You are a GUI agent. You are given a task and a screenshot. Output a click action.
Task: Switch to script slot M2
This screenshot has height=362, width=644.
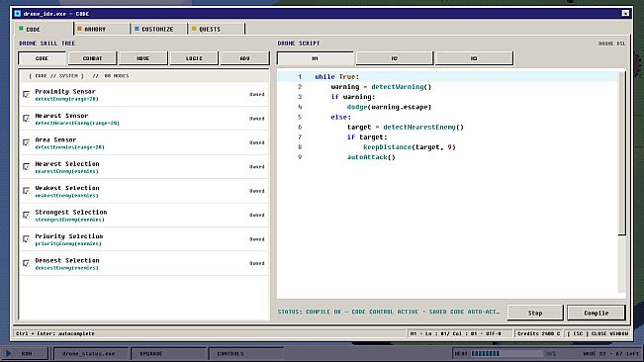[395, 58]
